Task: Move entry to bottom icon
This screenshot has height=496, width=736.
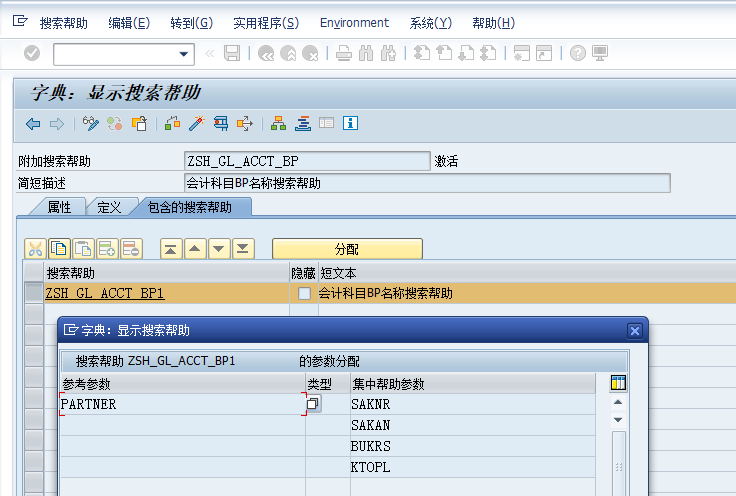Action: point(243,249)
